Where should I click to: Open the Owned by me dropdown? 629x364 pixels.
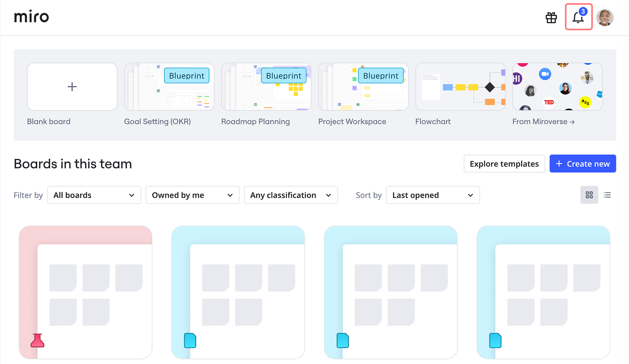point(192,195)
